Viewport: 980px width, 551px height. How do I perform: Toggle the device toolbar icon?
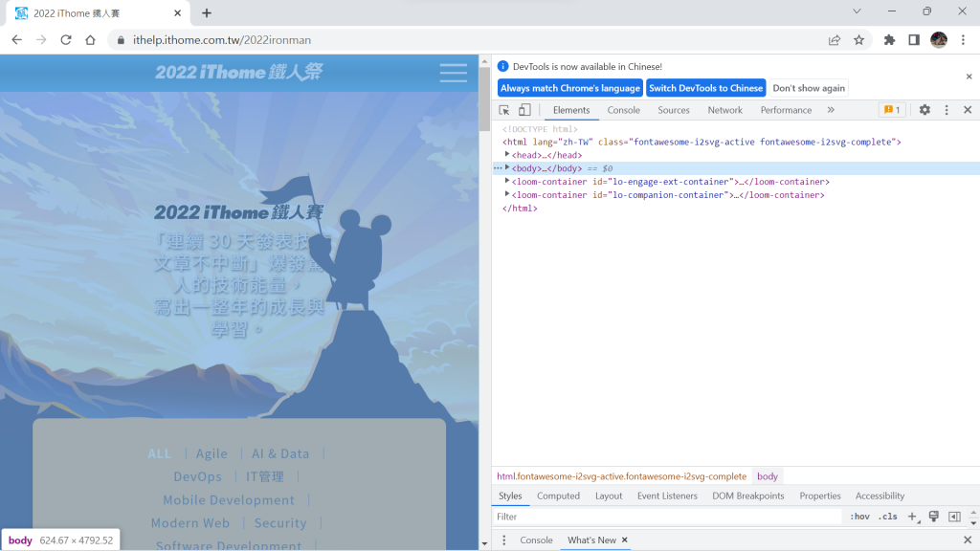point(524,110)
